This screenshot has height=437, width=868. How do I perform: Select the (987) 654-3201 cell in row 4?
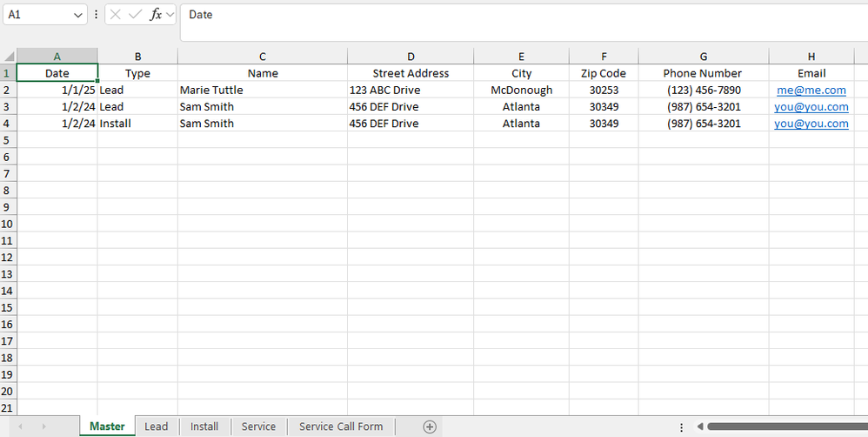(x=704, y=124)
